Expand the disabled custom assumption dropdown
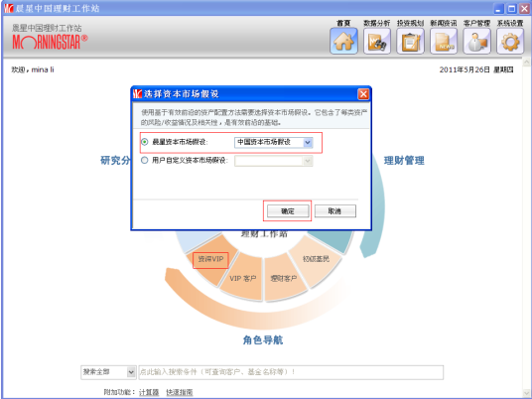This screenshot has width=532, height=399. 308,161
